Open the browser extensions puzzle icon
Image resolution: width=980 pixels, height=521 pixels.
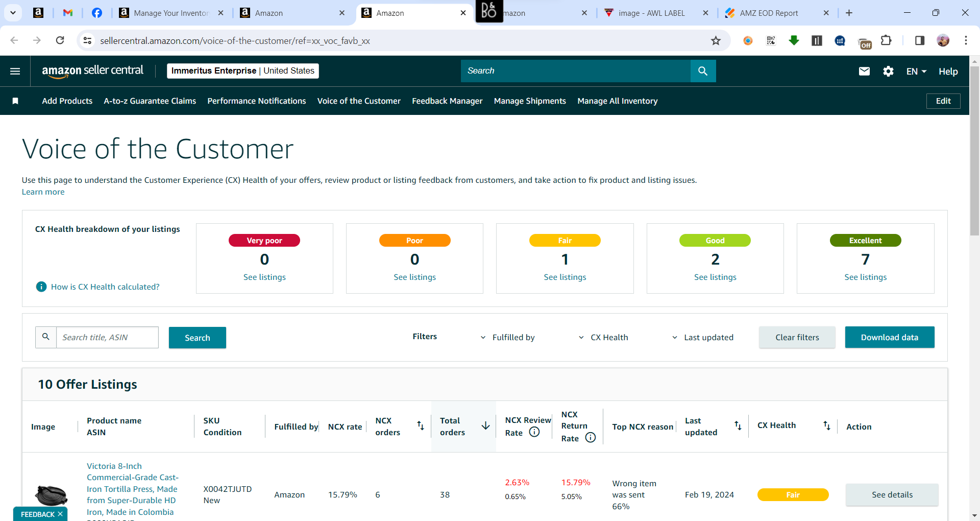(886, 40)
